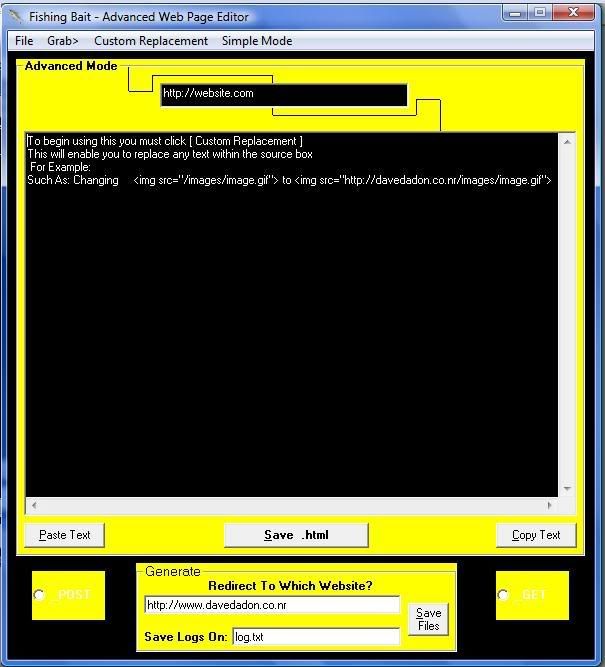Viewport: 605px width, 667px height.
Task: Click the Save Logs On filename field
Action: (315, 636)
